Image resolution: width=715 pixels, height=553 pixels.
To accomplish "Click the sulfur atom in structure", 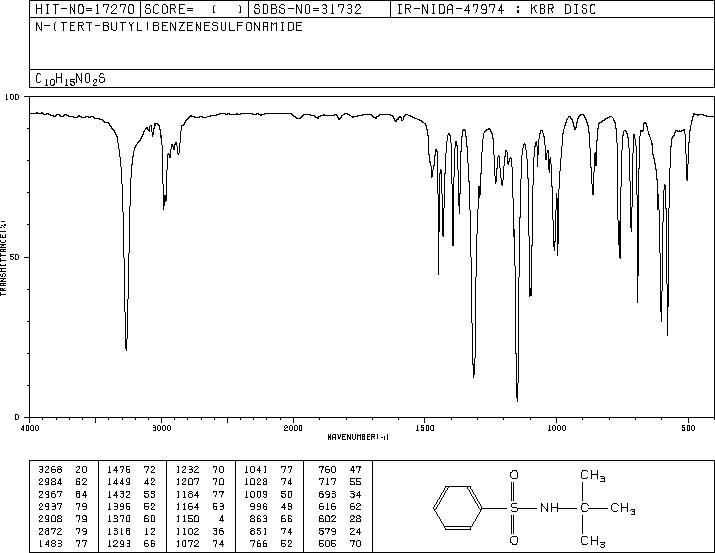I will [514, 508].
